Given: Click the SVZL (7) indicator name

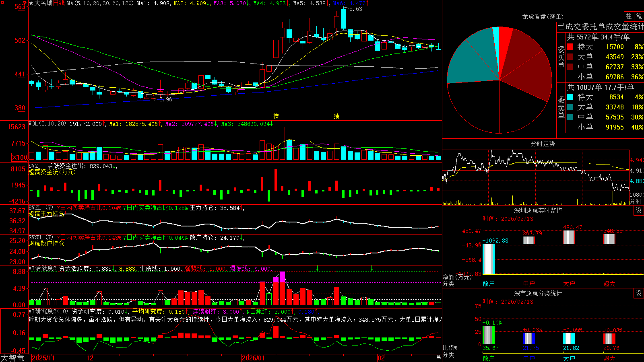Looking at the screenshot, I should click(41, 208).
